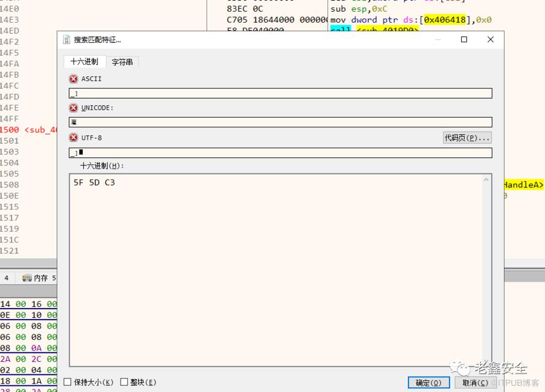The height and width of the screenshot is (392, 545).
Task: Click the dialog title bar icon
Action: pyautogui.click(x=67, y=40)
